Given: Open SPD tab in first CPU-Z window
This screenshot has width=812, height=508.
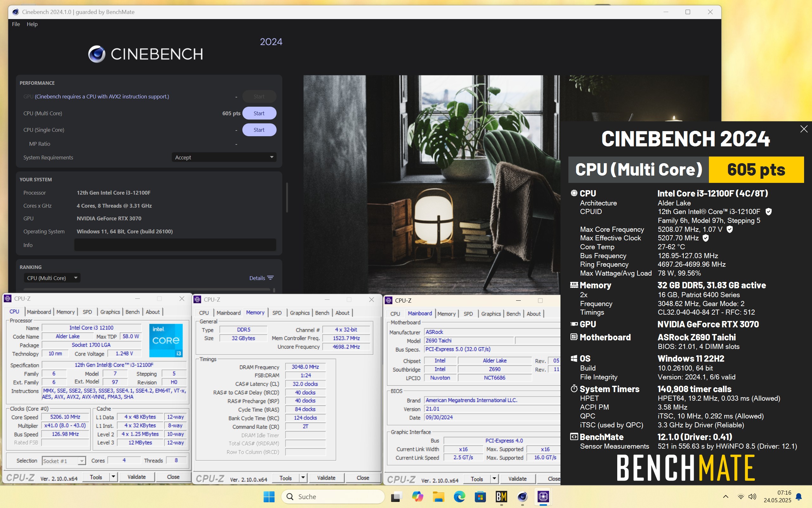Looking at the screenshot, I should coord(87,312).
